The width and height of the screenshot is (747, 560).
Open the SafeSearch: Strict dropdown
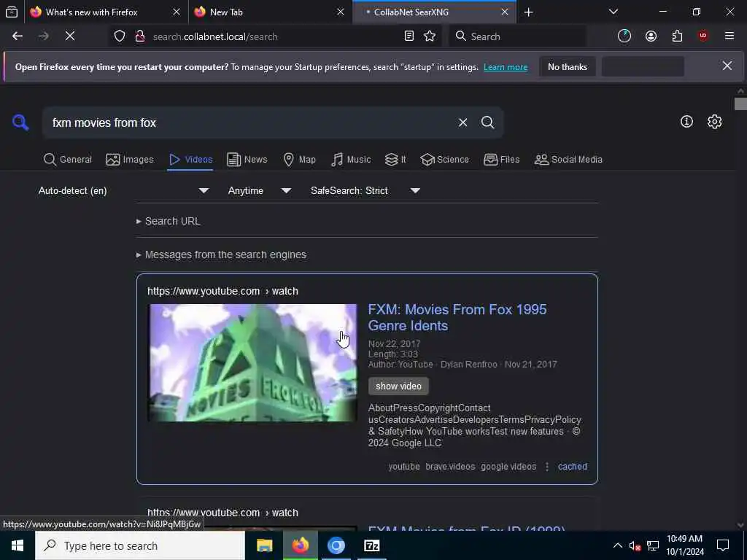tap(365, 190)
